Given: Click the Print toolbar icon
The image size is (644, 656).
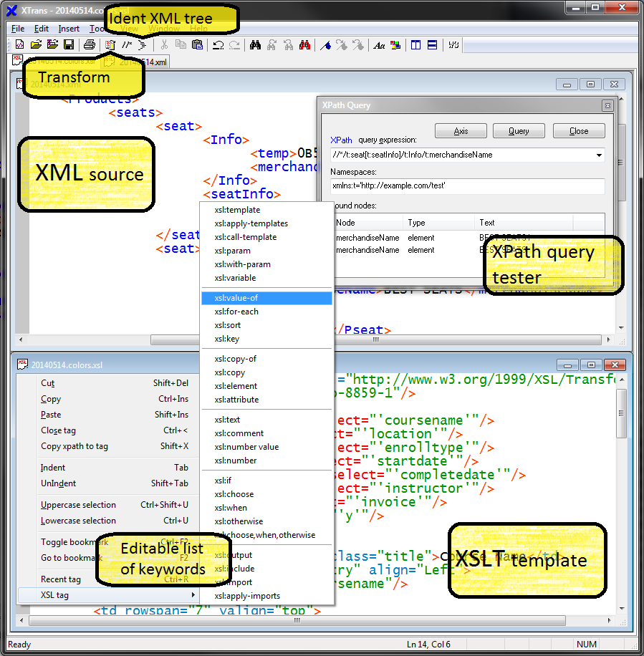Looking at the screenshot, I should (89, 45).
